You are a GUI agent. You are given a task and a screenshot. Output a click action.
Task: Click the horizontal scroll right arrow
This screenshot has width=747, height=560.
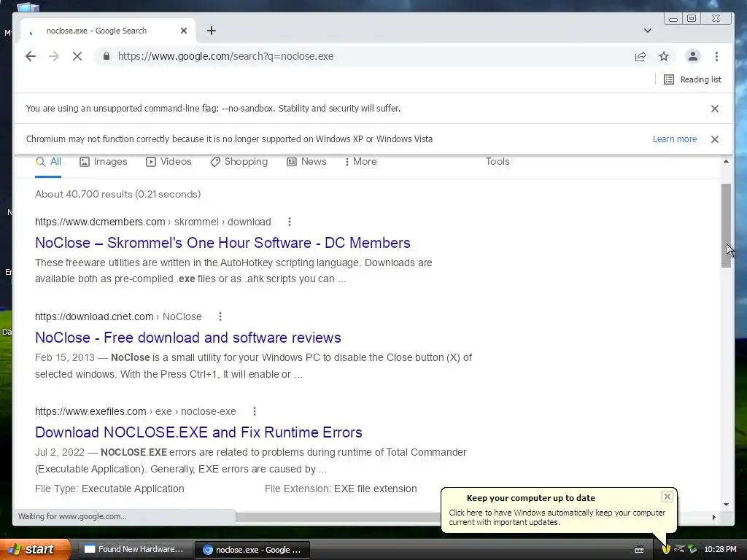coord(713,517)
